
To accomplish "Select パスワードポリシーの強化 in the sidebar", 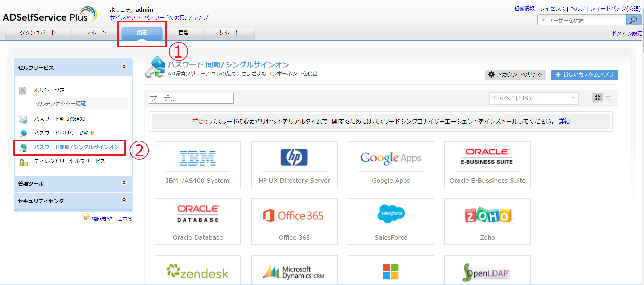I will [x=64, y=133].
